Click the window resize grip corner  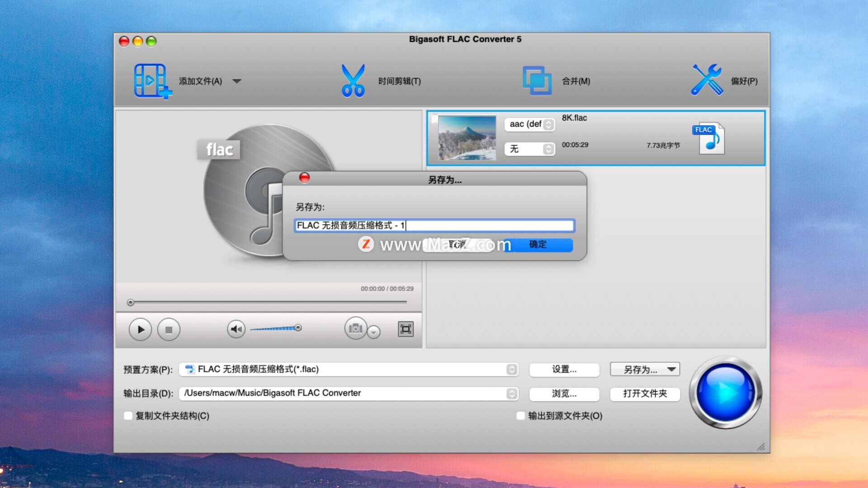761,447
